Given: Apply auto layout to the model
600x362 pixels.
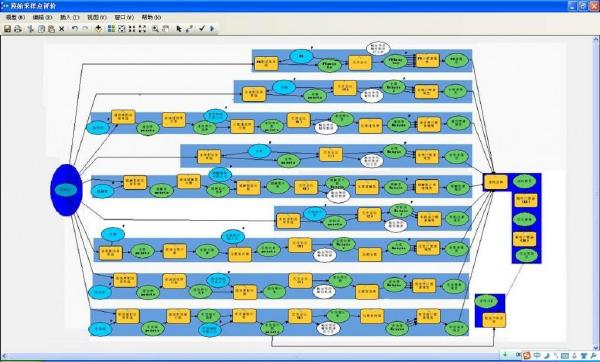Looking at the screenshot, I should (111, 29).
